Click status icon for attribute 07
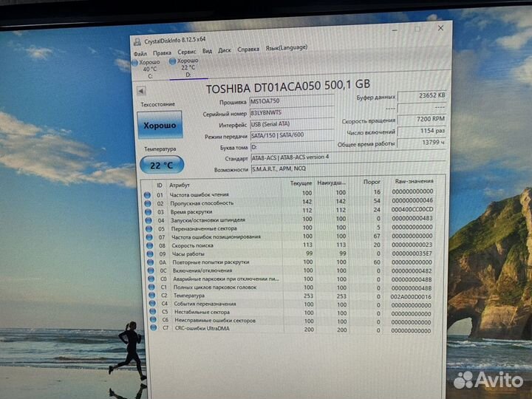 [149, 237]
